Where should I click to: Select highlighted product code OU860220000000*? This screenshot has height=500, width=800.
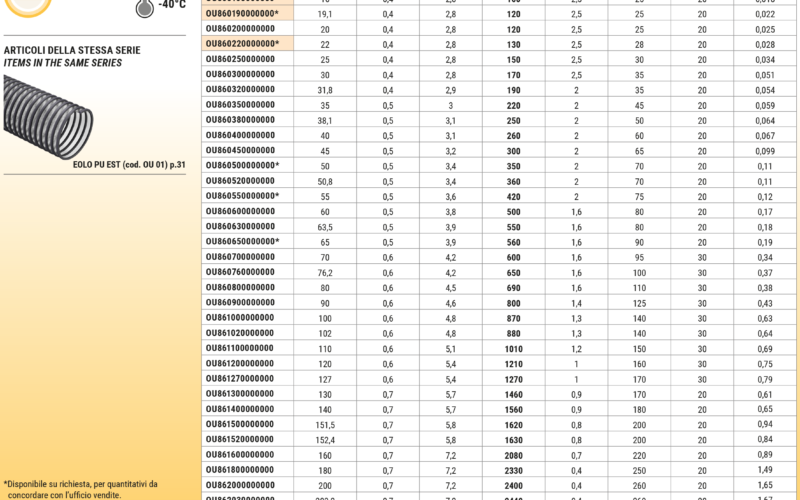[243, 44]
